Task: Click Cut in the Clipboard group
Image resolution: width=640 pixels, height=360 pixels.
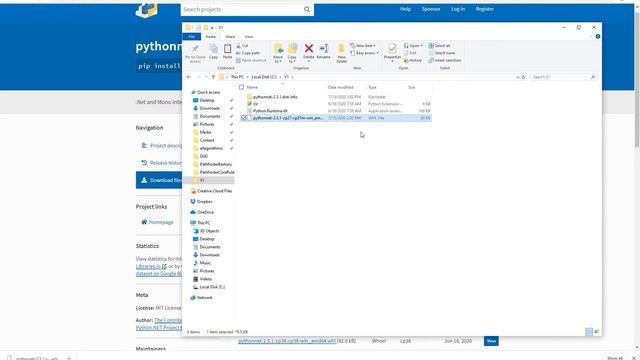Action: click(x=242, y=46)
